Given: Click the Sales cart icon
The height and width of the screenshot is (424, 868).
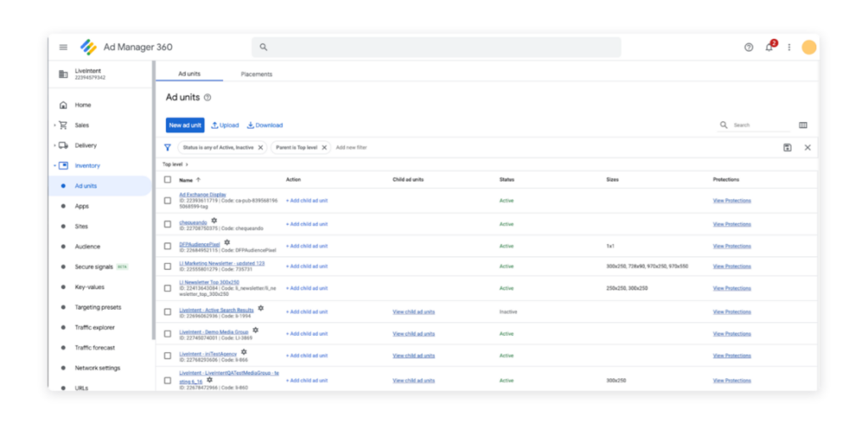Looking at the screenshot, I should [63, 126].
